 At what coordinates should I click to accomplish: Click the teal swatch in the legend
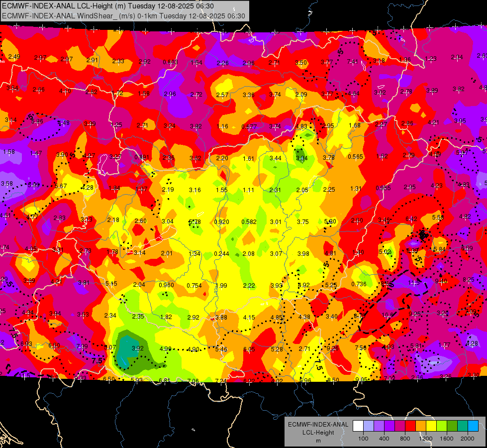click(x=463, y=426)
